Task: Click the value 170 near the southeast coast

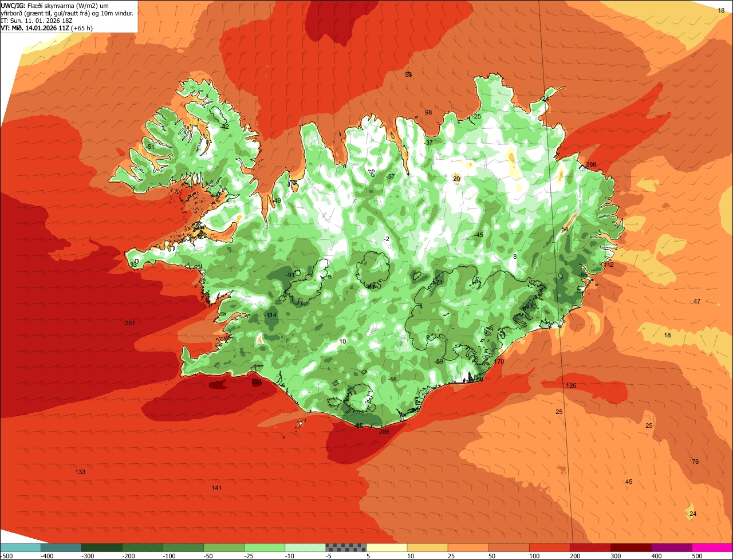Action: click(499, 362)
